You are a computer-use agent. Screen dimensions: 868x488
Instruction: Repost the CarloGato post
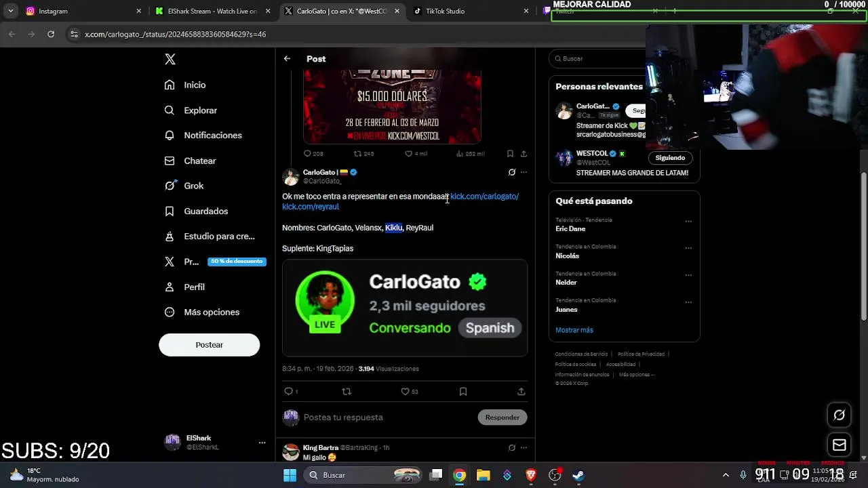point(347,391)
